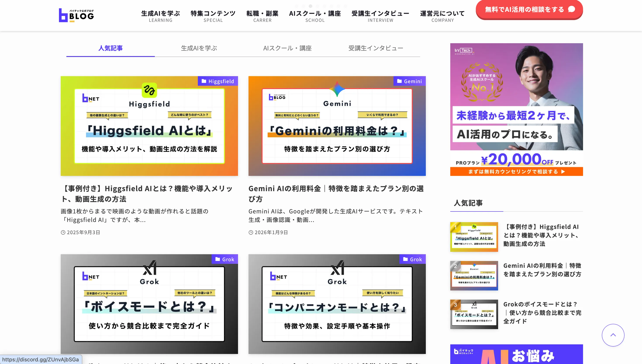Open AIスクール・講座 SCHOOL menu
The height and width of the screenshot is (364, 642).
click(x=315, y=16)
